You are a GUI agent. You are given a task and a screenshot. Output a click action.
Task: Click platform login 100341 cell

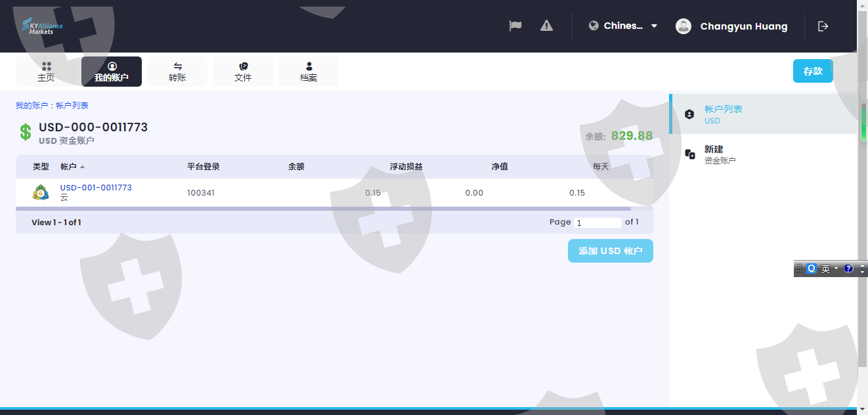pyautogui.click(x=201, y=193)
